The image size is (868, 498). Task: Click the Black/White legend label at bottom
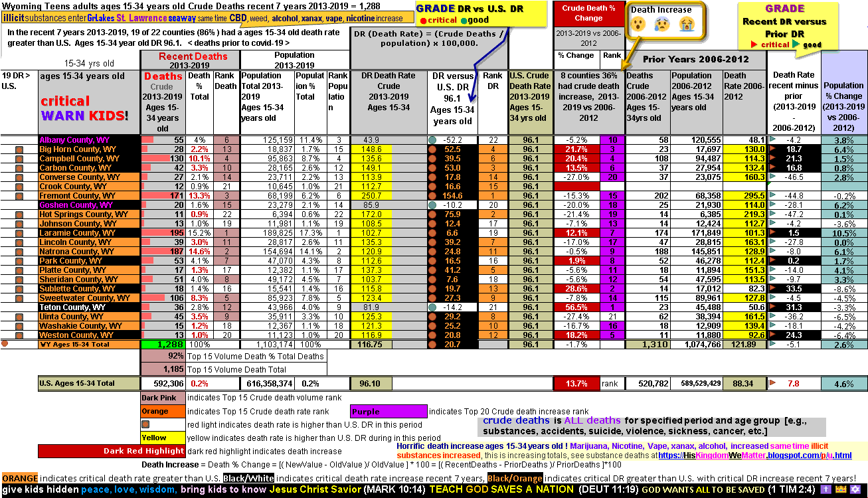point(248,479)
